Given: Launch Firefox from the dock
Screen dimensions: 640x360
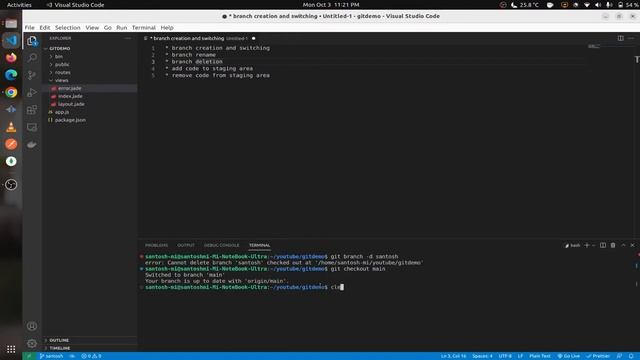Looking at the screenshot, I should click(x=11, y=58).
